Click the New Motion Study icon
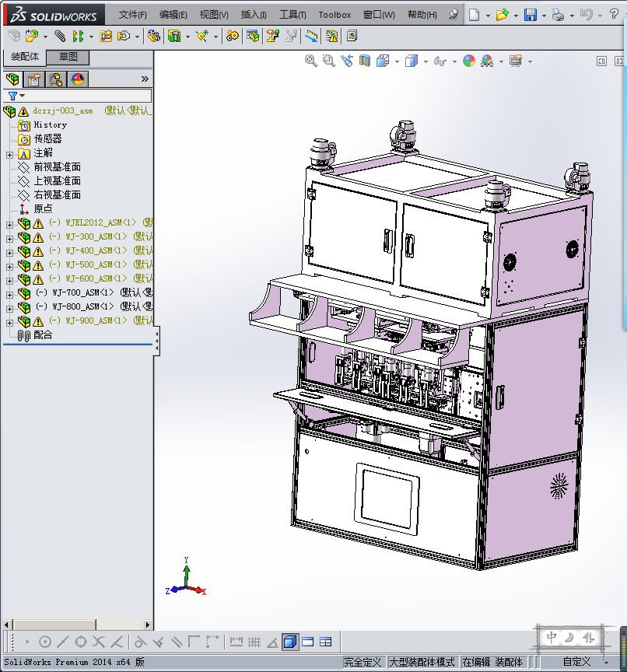Image resolution: width=627 pixels, height=672 pixels. 233,36
